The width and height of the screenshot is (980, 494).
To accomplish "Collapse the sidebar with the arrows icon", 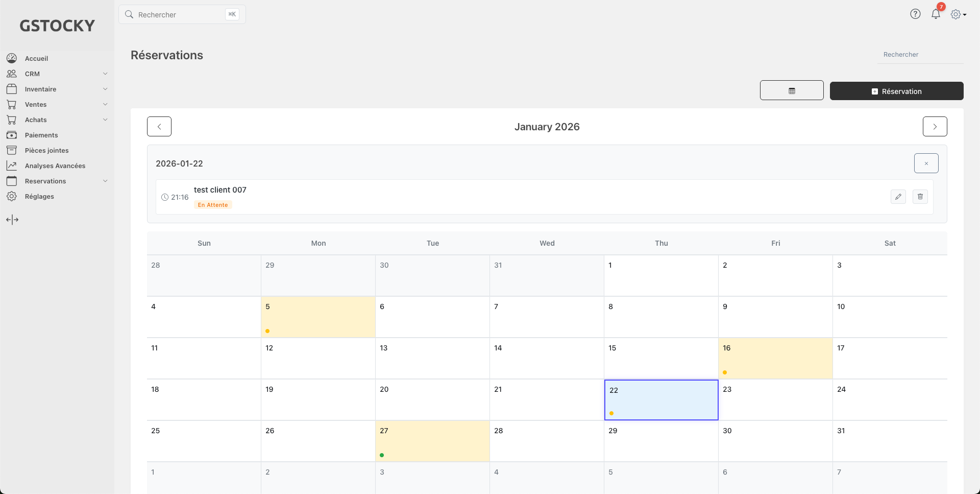I will [12, 220].
